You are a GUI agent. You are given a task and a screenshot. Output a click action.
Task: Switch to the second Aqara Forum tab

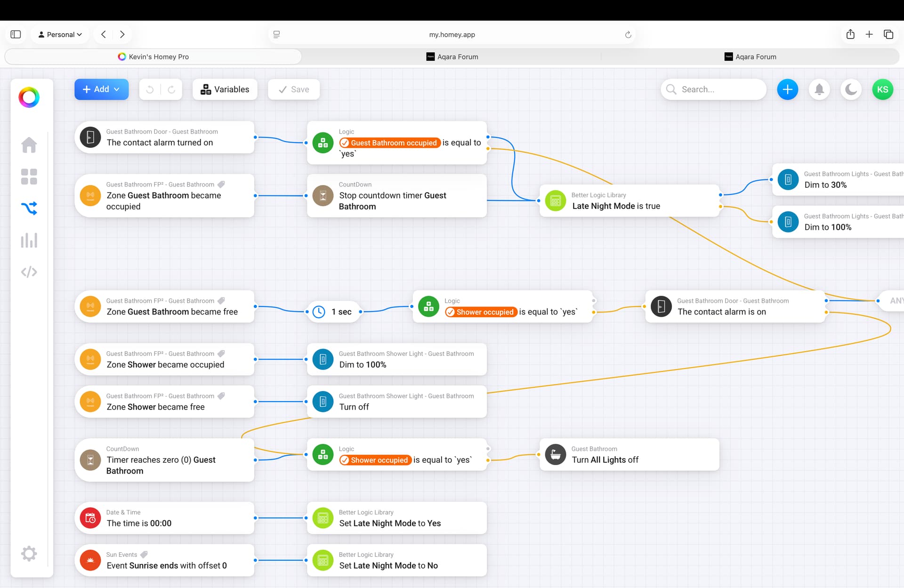[x=750, y=56]
